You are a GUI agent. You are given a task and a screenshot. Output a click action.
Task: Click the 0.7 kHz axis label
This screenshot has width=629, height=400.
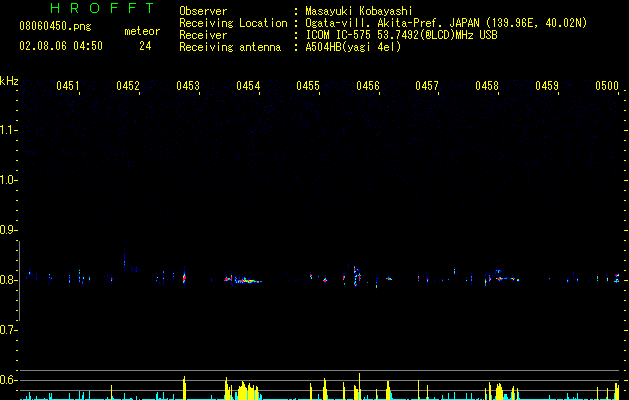(8, 330)
